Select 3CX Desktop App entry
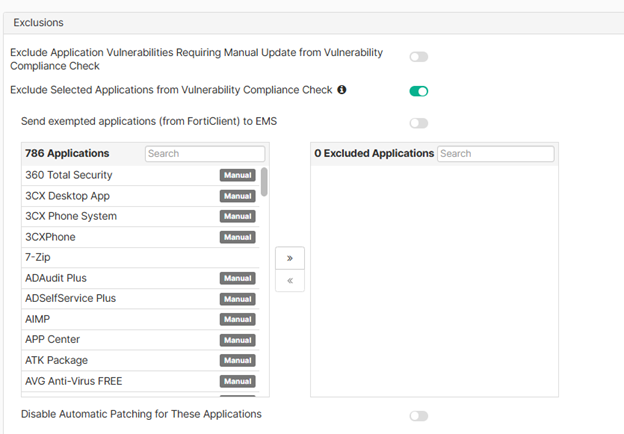624x434 pixels. pyautogui.click(x=140, y=196)
